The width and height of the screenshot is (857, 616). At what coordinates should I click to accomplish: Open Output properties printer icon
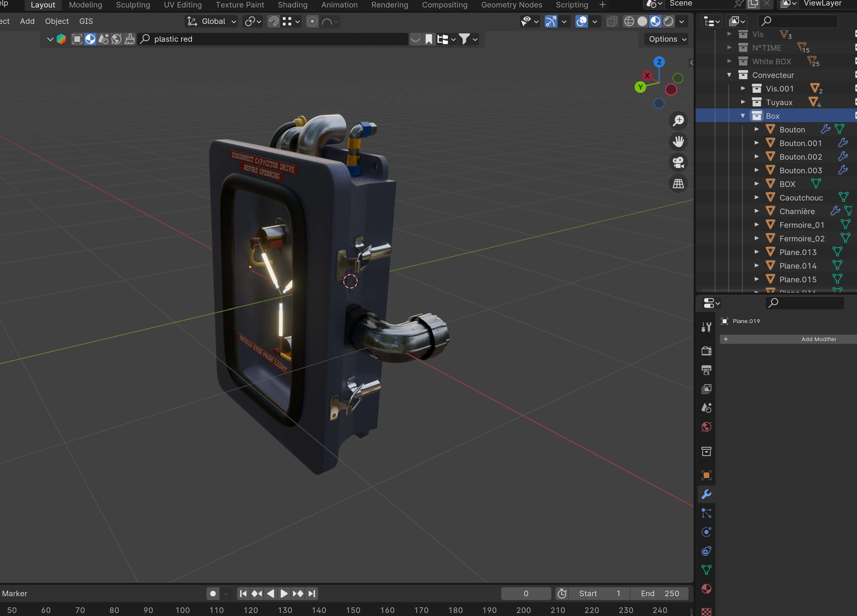pyautogui.click(x=706, y=370)
